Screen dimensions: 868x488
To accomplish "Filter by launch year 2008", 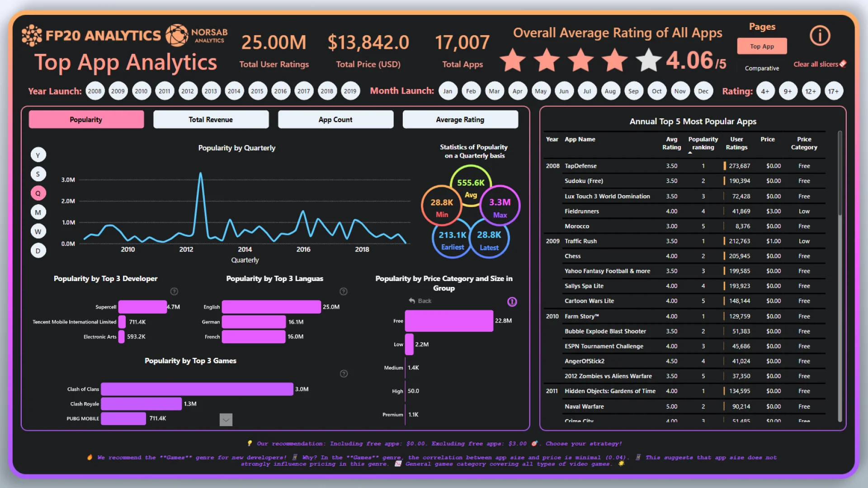I will [95, 91].
